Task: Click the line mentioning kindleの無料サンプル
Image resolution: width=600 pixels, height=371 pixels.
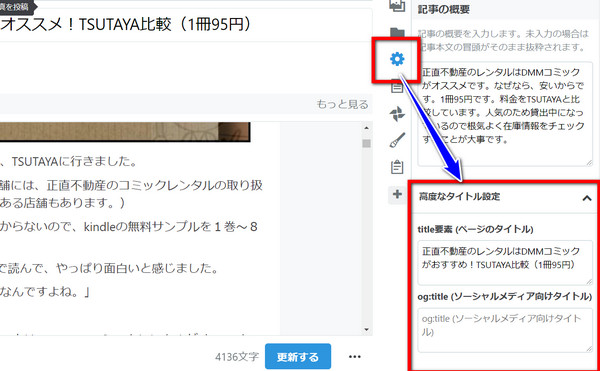Action: [x=129, y=227]
